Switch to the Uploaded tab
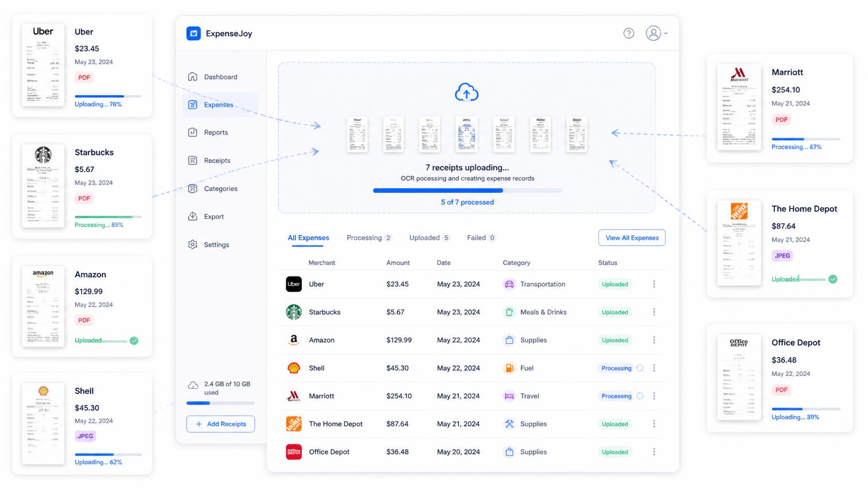Viewport: 868px width, 488px height. click(x=429, y=238)
